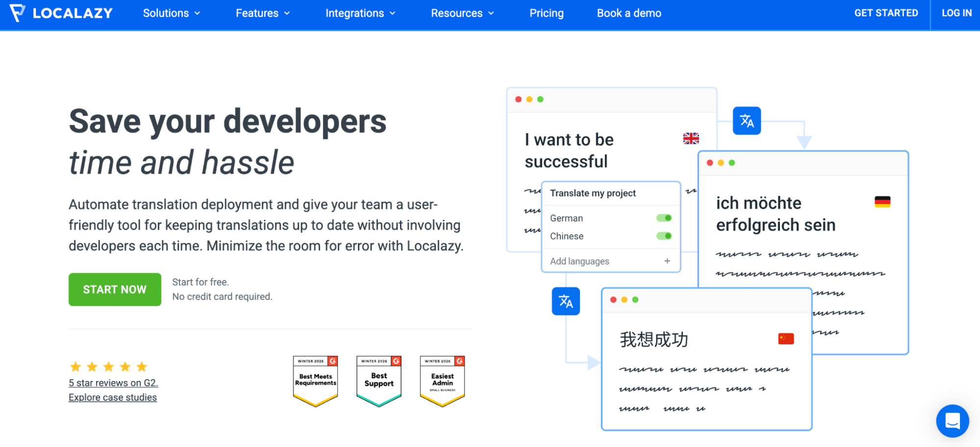Click the Best Meets Requirements G2 badge
The width and height of the screenshot is (980, 447).
point(315,381)
